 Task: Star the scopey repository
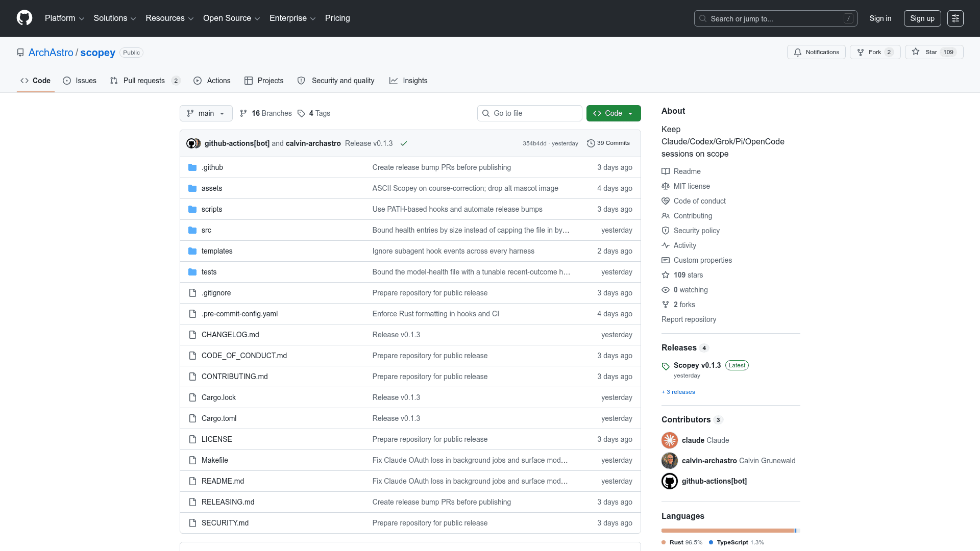tap(934, 52)
